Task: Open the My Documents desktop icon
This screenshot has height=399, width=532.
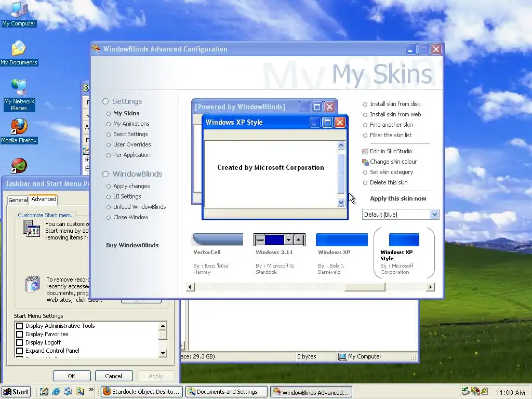Action: coord(19,53)
